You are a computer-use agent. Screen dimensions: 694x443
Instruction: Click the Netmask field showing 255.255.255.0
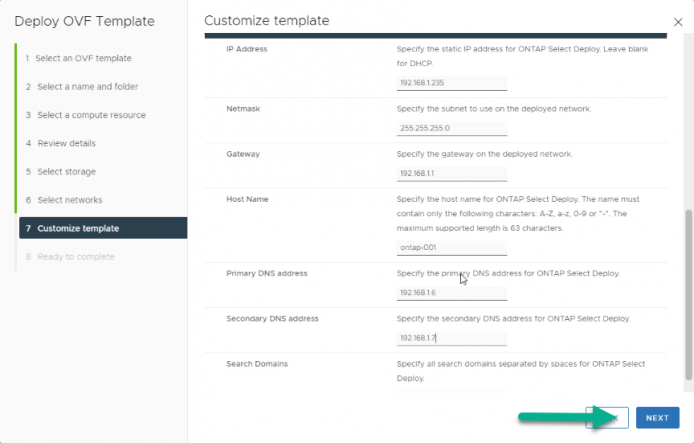pos(451,128)
